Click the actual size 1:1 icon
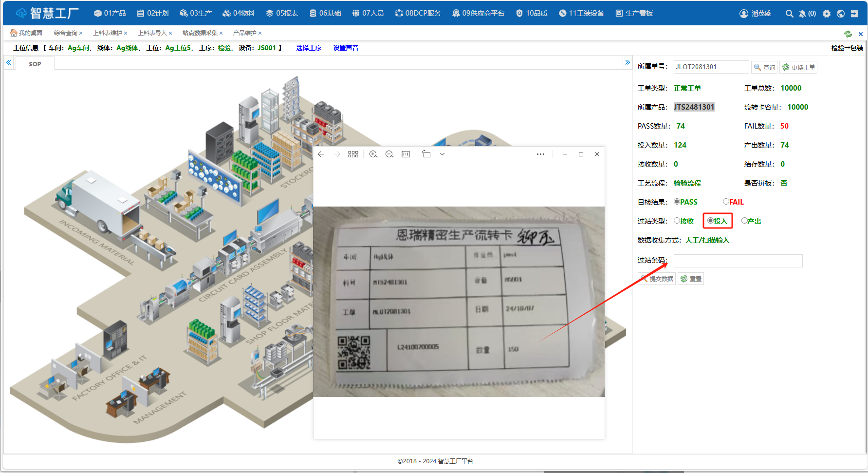This screenshot has width=868, height=473. 406,154
